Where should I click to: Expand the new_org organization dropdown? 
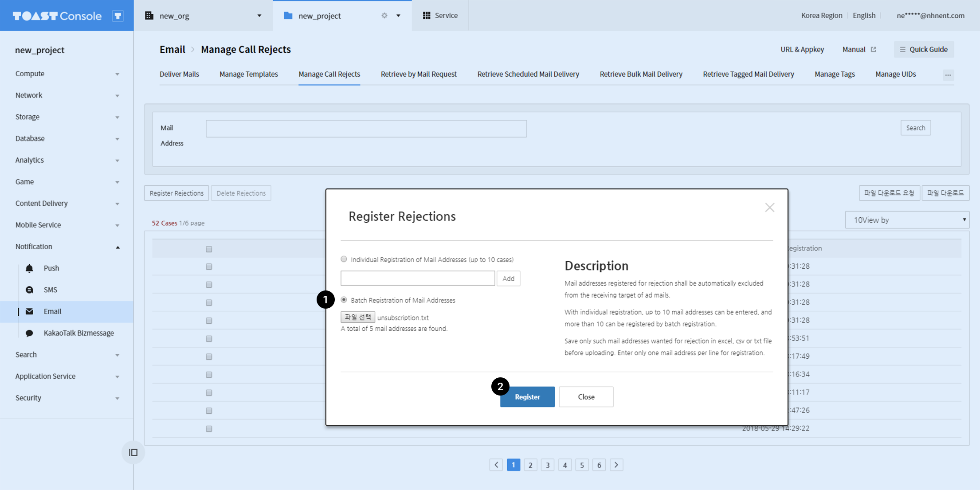(x=259, y=16)
